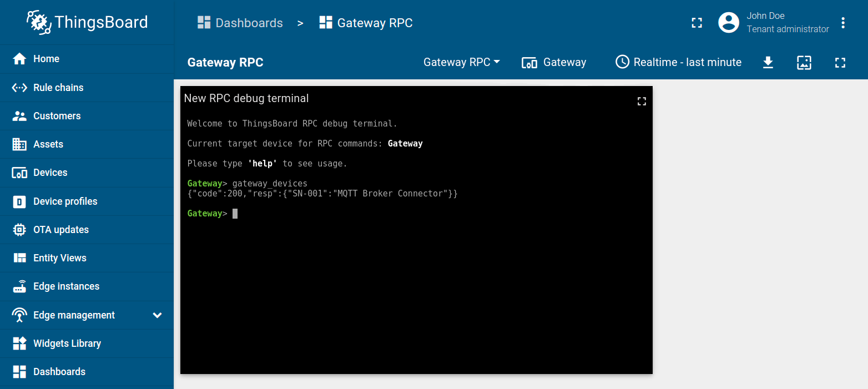The image size is (868, 389).
Task: Click the terminal welcome message line
Action: point(292,123)
